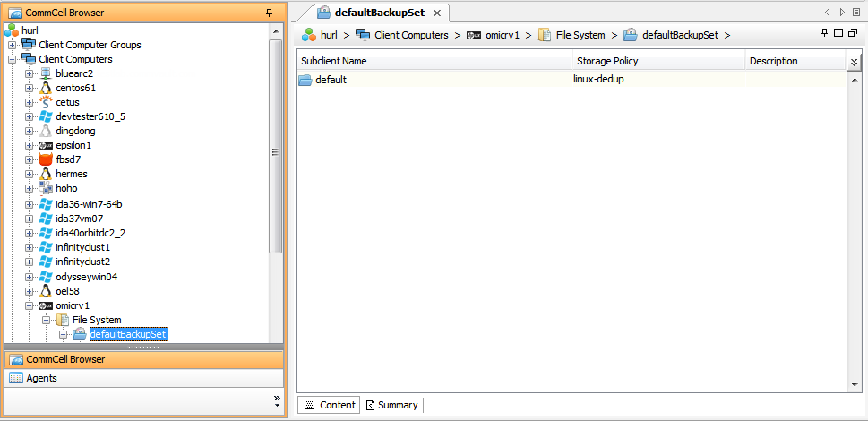Click the bluearc2 storage client icon
Image resolution: width=868 pixels, height=421 pixels.
tap(46, 73)
